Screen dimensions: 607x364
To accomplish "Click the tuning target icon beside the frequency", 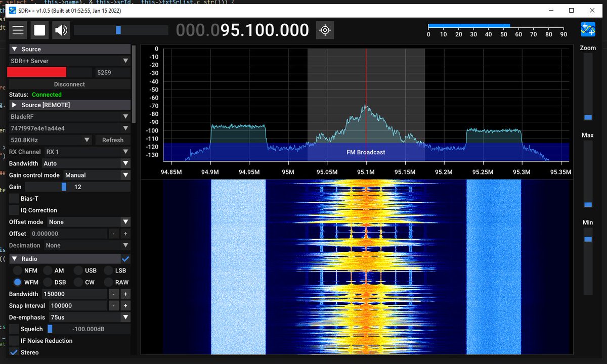I will [x=324, y=30].
